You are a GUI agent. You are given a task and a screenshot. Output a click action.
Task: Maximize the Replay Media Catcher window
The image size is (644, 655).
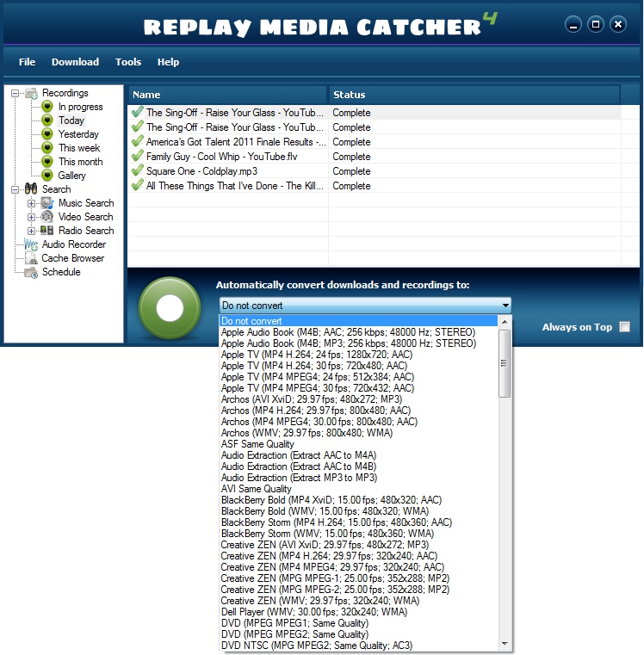point(596,25)
